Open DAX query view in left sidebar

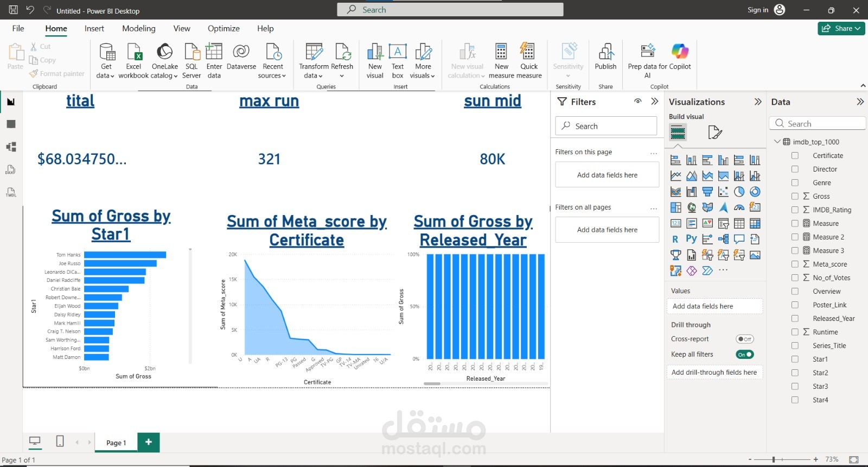(x=11, y=170)
